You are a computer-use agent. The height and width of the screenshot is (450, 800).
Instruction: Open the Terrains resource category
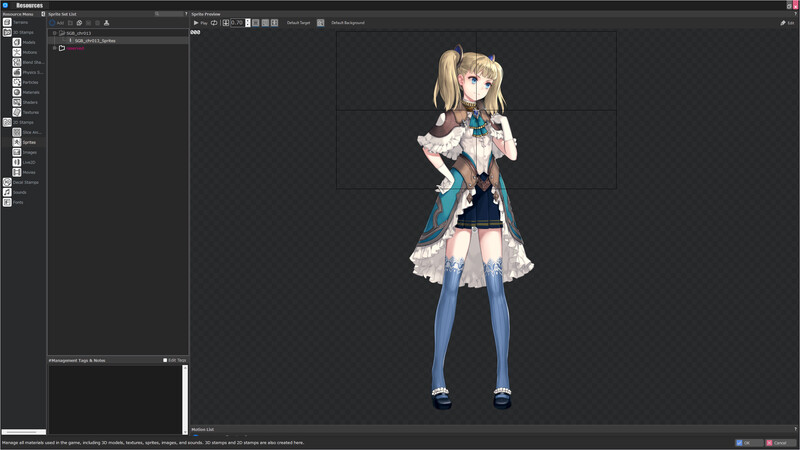coord(15,22)
